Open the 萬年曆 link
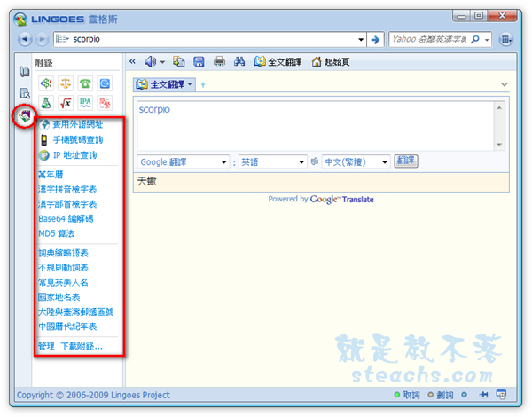 point(51,175)
